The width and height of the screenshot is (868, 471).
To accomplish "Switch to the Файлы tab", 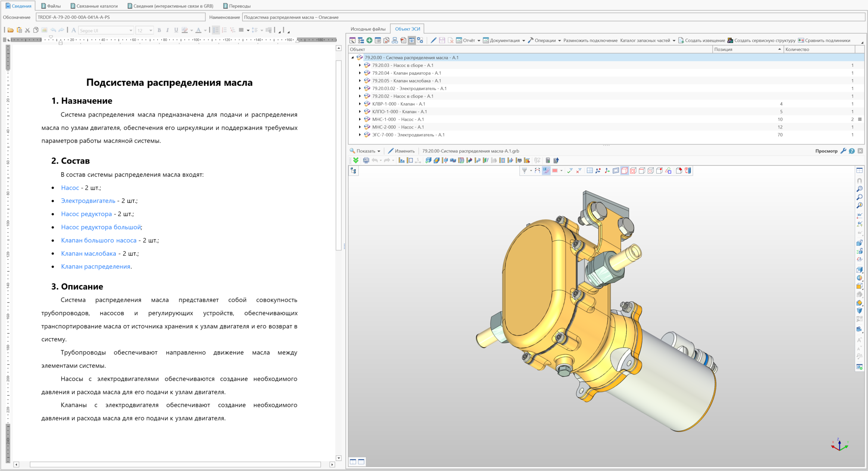I will click(51, 6).
